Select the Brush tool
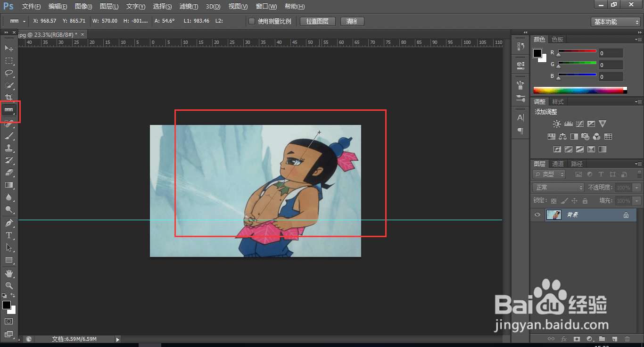The image size is (644, 347). tap(9, 136)
